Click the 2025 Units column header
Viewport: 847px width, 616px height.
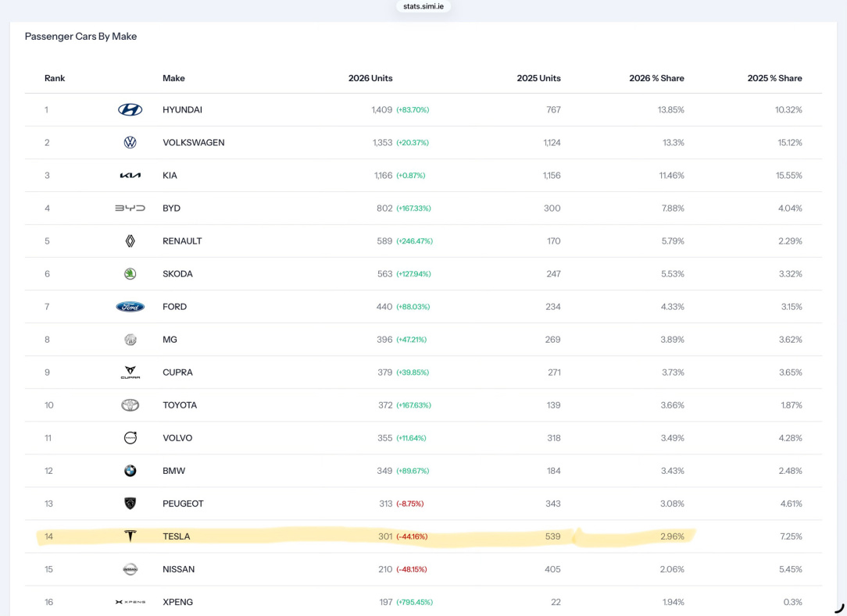pyautogui.click(x=538, y=78)
